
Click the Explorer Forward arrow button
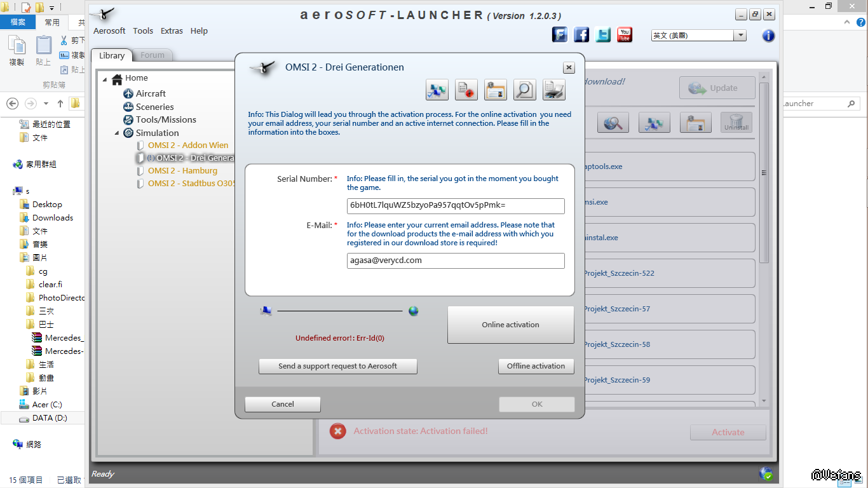[x=30, y=103]
